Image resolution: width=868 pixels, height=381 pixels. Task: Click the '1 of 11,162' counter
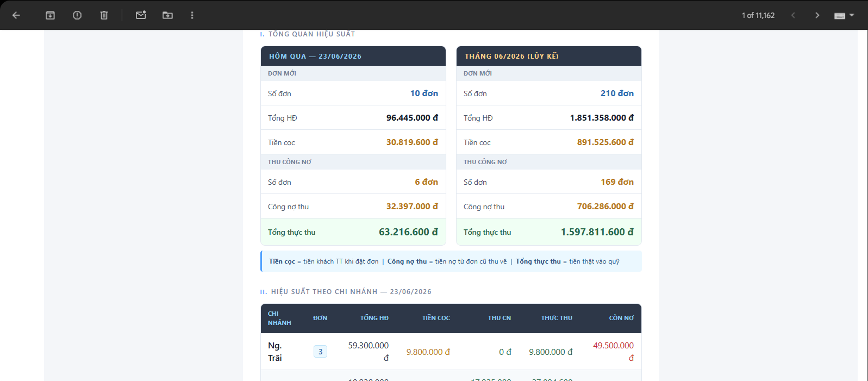click(758, 15)
